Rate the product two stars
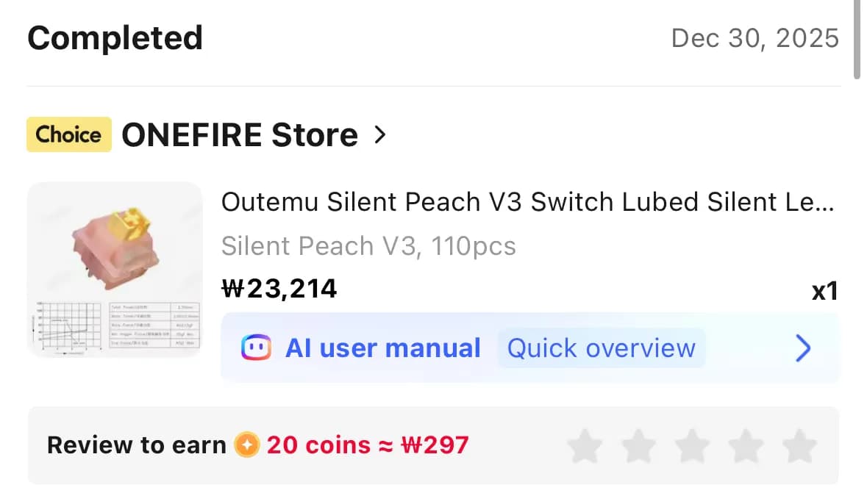Viewport: 867px width, 504px height. point(638,446)
